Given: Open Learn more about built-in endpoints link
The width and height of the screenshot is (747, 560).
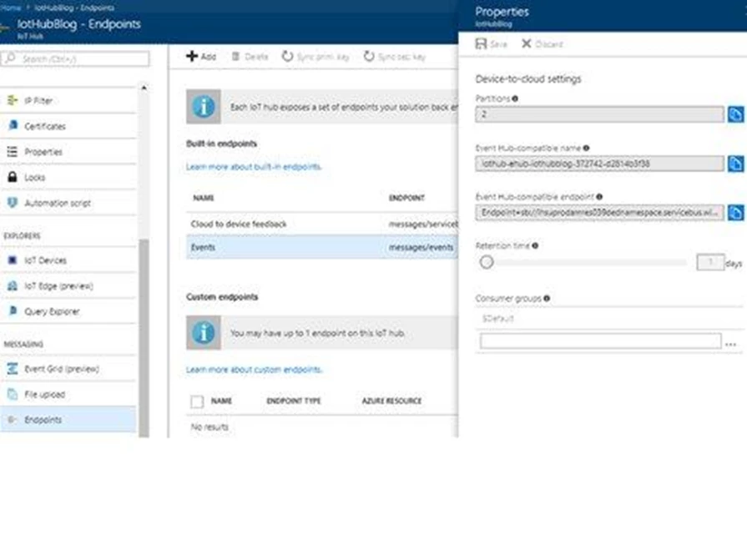Looking at the screenshot, I should click(254, 167).
